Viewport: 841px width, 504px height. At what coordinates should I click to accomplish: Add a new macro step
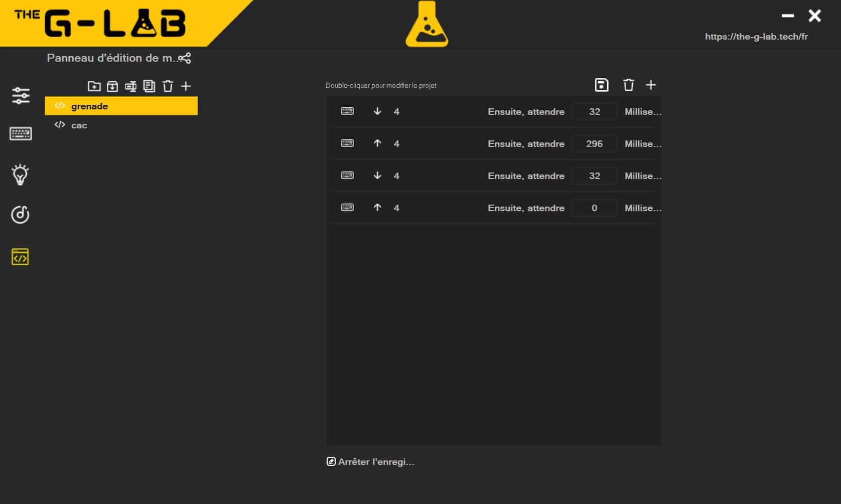(x=651, y=85)
